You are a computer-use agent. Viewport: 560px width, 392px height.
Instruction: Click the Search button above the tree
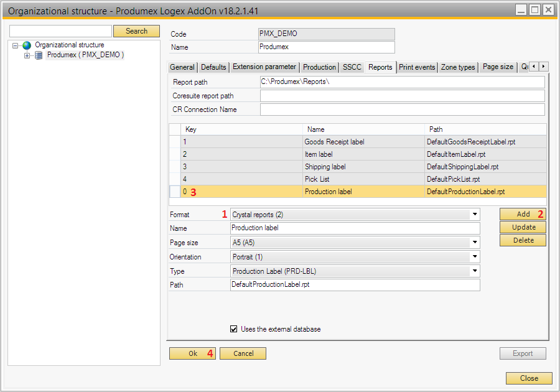point(136,31)
